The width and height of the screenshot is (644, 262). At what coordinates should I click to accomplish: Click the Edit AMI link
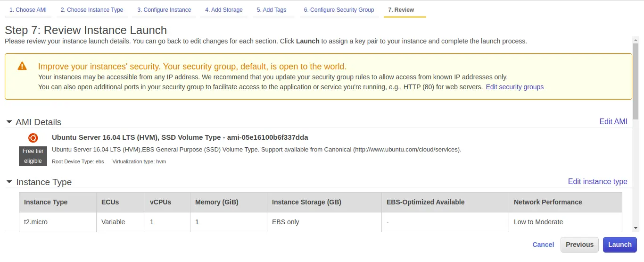(x=613, y=121)
